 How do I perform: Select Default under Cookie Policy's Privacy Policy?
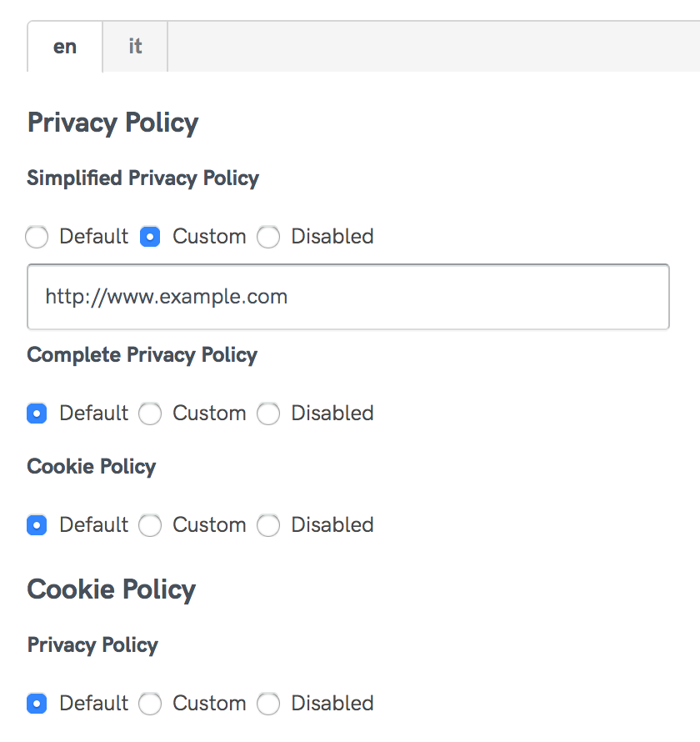pyautogui.click(x=37, y=703)
